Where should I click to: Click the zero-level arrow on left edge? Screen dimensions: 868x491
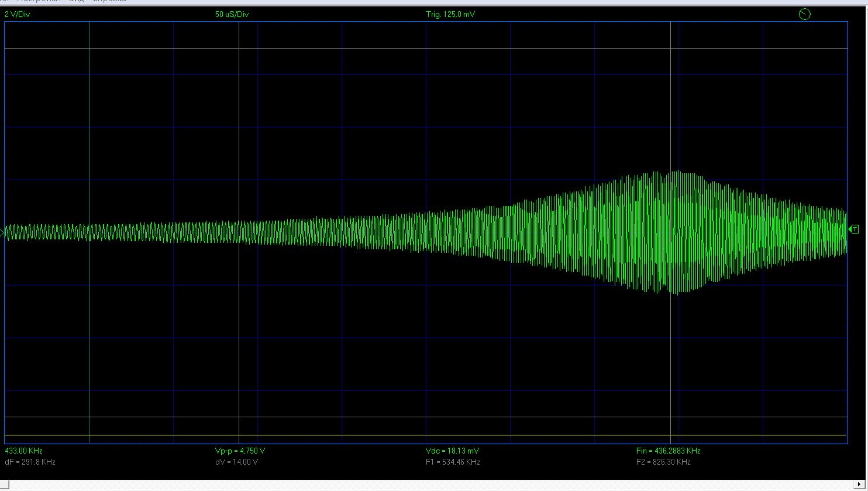[2, 233]
